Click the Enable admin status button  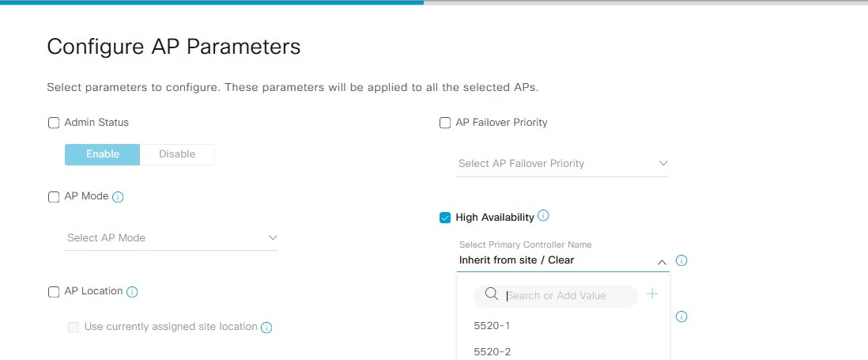click(x=103, y=154)
